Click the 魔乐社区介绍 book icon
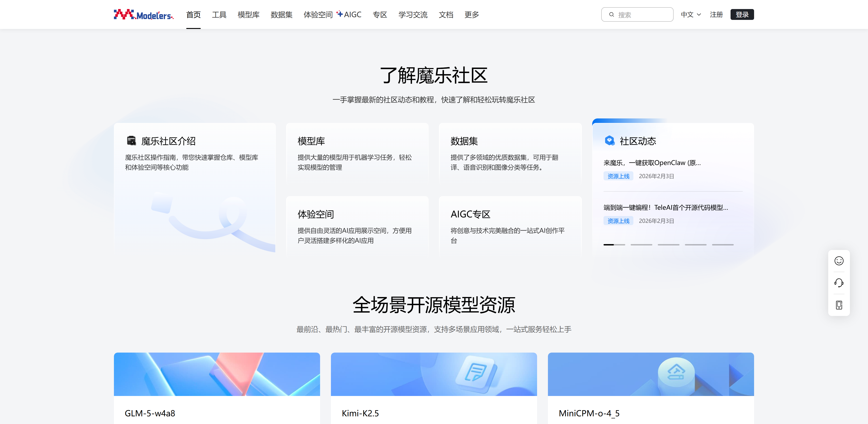Viewport: 868px width, 424px height. [x=131, y=141]
